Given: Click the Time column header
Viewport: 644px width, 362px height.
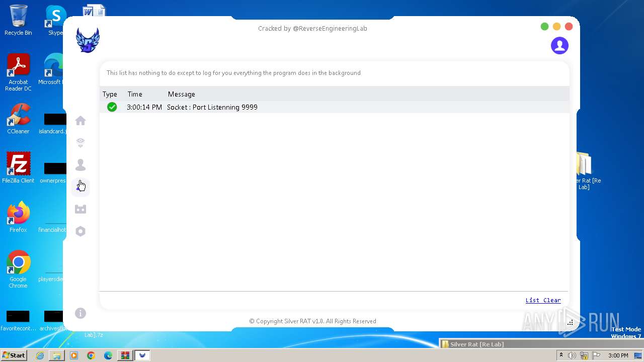Looking at the screenshot, I should [x=135, y=94].
